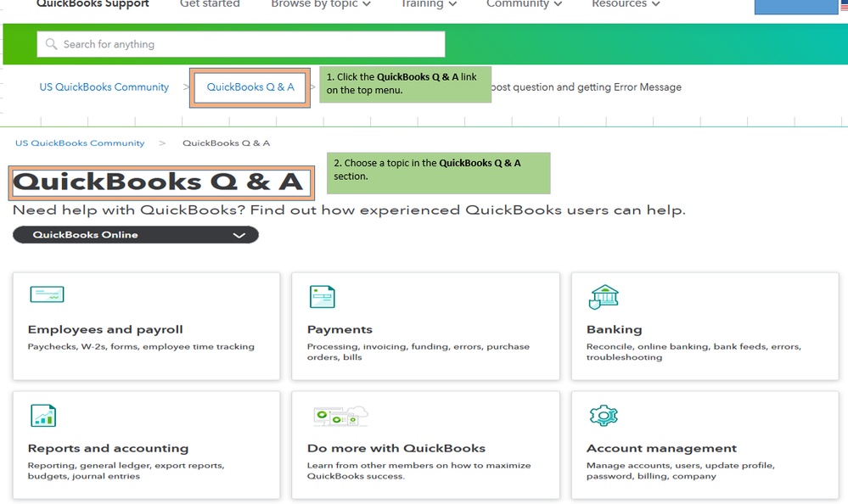The height and width of the screenshot is (504, 848).
Task: Click the Employees and payroll check icon
Action: click(x=47, y=294)
